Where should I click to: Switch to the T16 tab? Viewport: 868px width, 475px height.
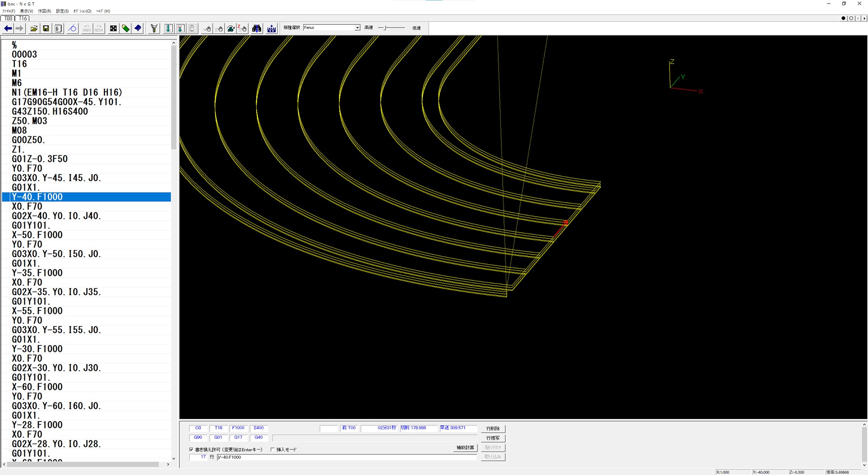point(23,19)
